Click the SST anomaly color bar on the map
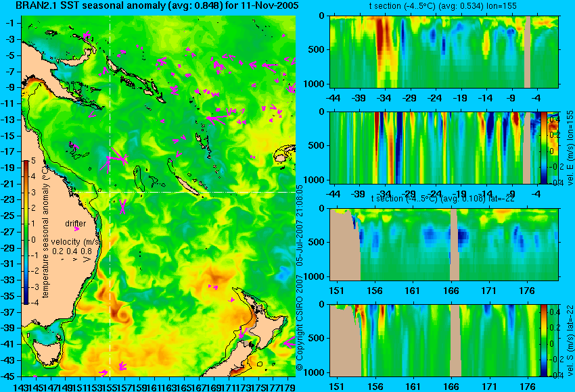Screen dimensions: 575x392 [x=26, y=232]
